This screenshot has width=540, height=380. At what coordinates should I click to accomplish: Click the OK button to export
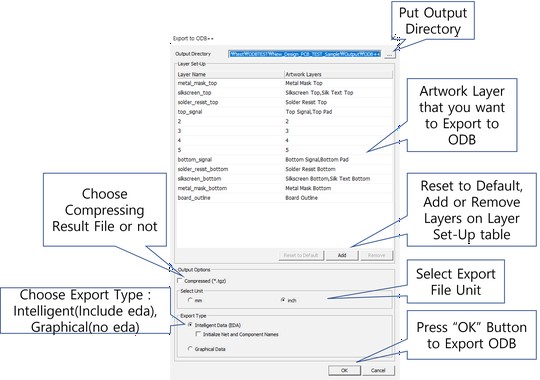pyautogui.click(x=344, y=370)
